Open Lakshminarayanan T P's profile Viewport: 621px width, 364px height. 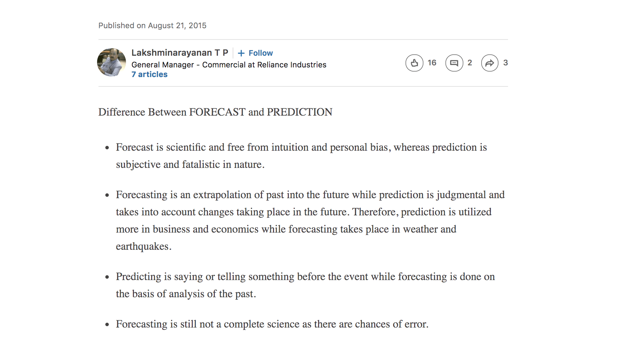point(180,52)
